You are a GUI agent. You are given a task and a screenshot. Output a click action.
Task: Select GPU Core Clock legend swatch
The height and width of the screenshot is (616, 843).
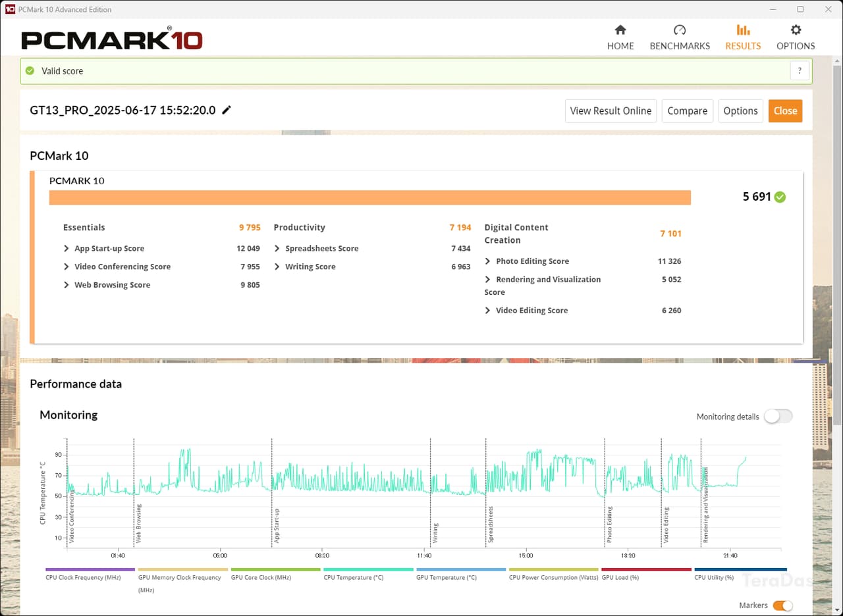point(275,569)
